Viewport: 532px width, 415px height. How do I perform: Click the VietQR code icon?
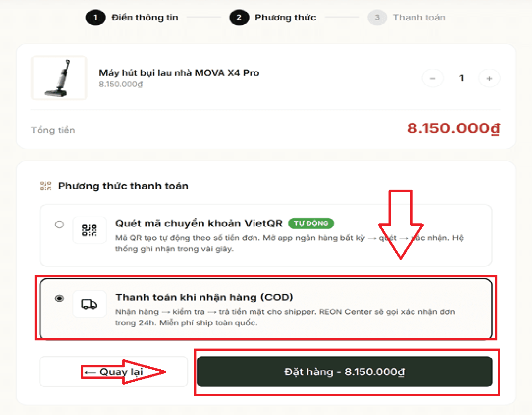pyautogui.click(x=90, y=230)
